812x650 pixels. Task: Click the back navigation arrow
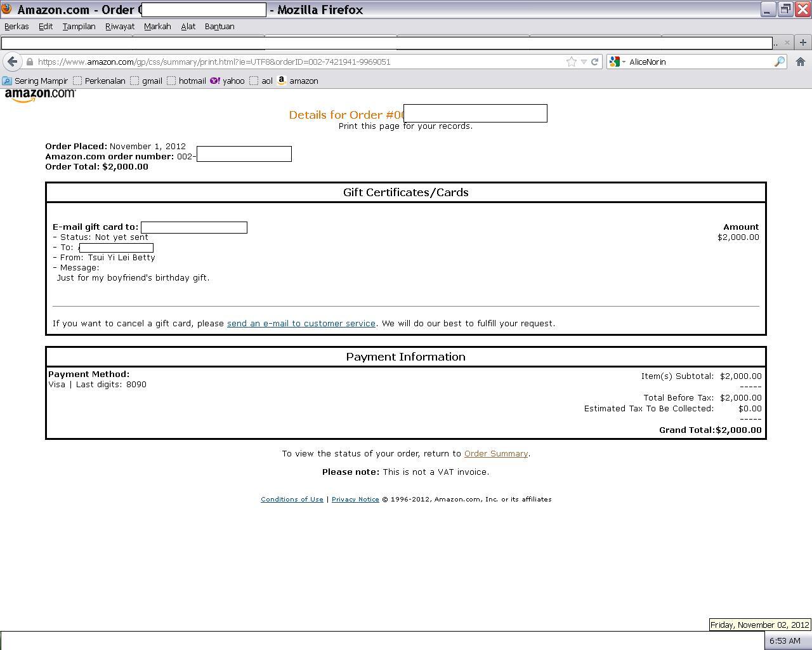point(13,62)
